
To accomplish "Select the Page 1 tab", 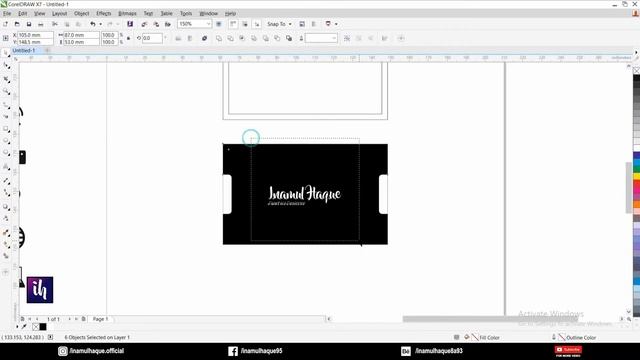I will pos(100,319).
